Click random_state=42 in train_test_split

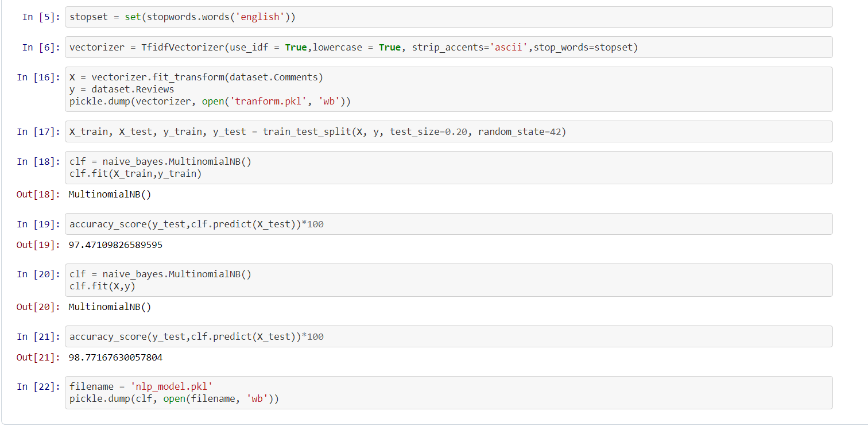point(518,132)
